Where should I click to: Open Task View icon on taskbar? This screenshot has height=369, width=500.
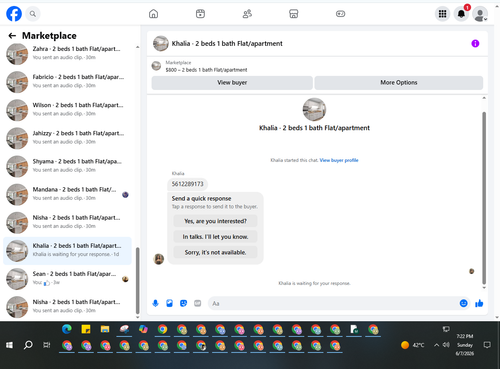tap(47, 345)
